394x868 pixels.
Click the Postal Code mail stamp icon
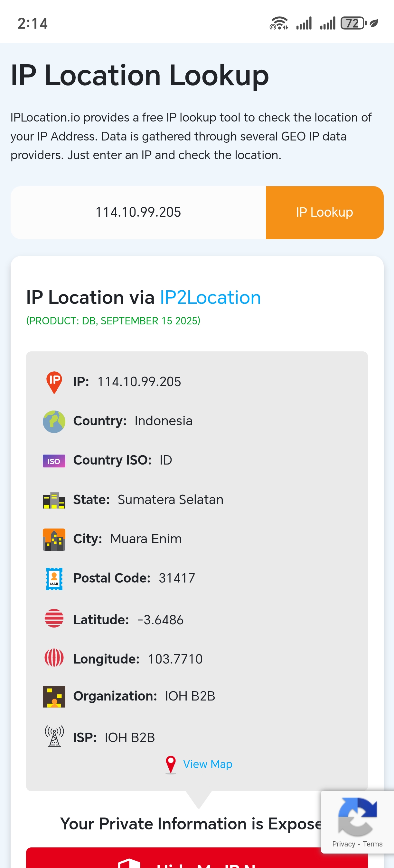pyautogui.click(x=54, y=579)
